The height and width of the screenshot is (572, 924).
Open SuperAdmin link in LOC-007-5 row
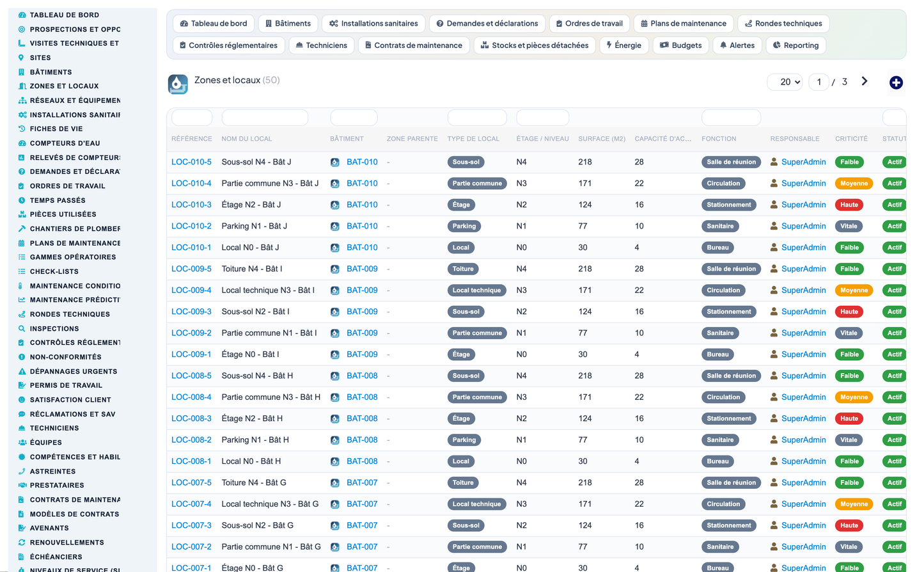click(x=804, y=482)
